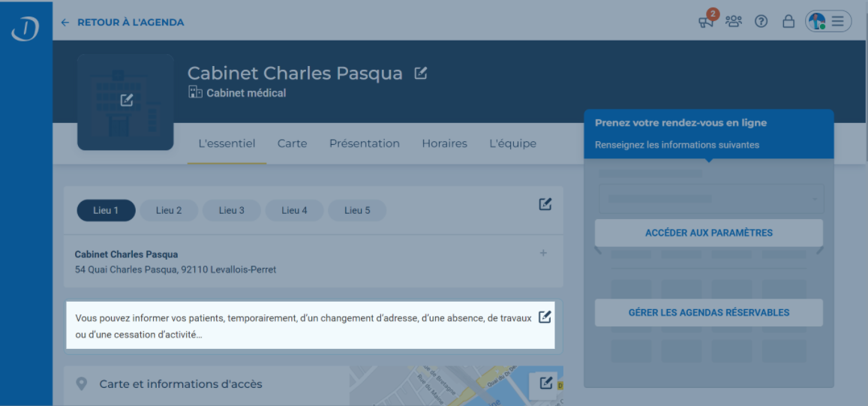
Task: Edit the cabinet profile photo
Action: click(x=126, y=100)
